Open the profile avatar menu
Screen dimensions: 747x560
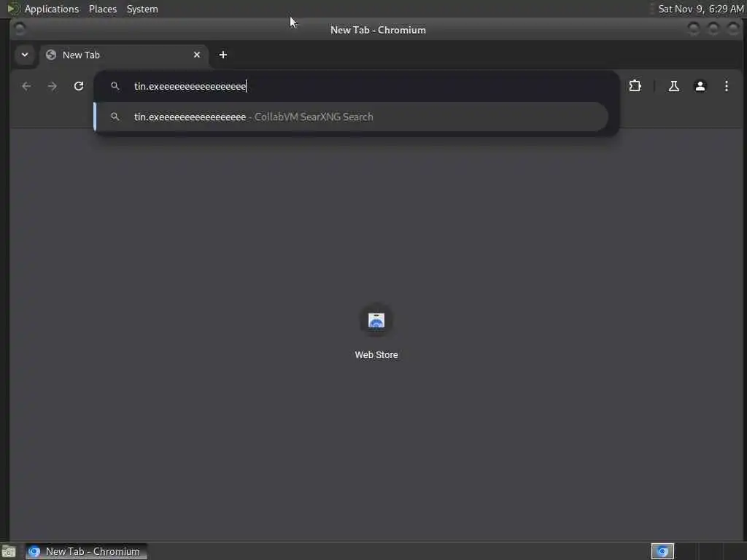pos(700,86)
